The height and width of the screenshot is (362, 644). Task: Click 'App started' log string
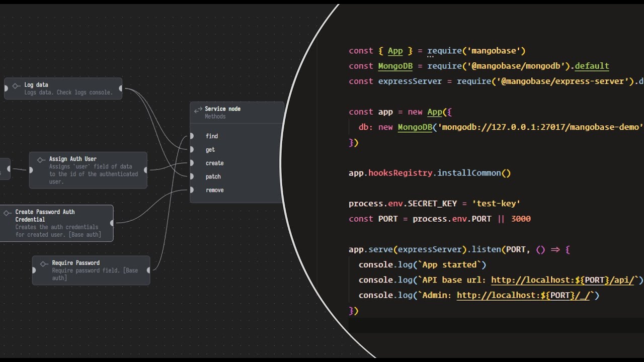click(449, 265)
